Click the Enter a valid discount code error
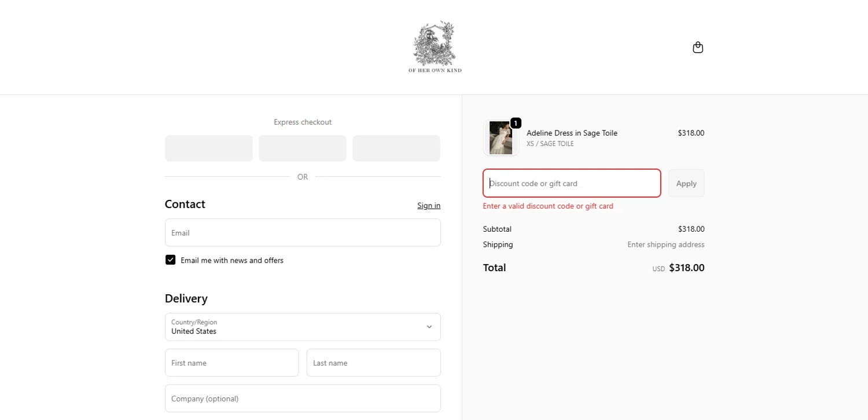 pos(548,206)
